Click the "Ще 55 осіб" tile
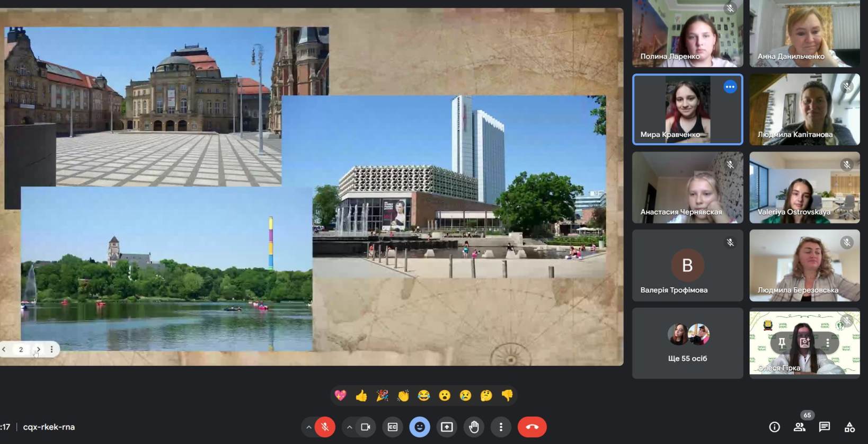Viewport: 868px width, 444px height. 687,343
